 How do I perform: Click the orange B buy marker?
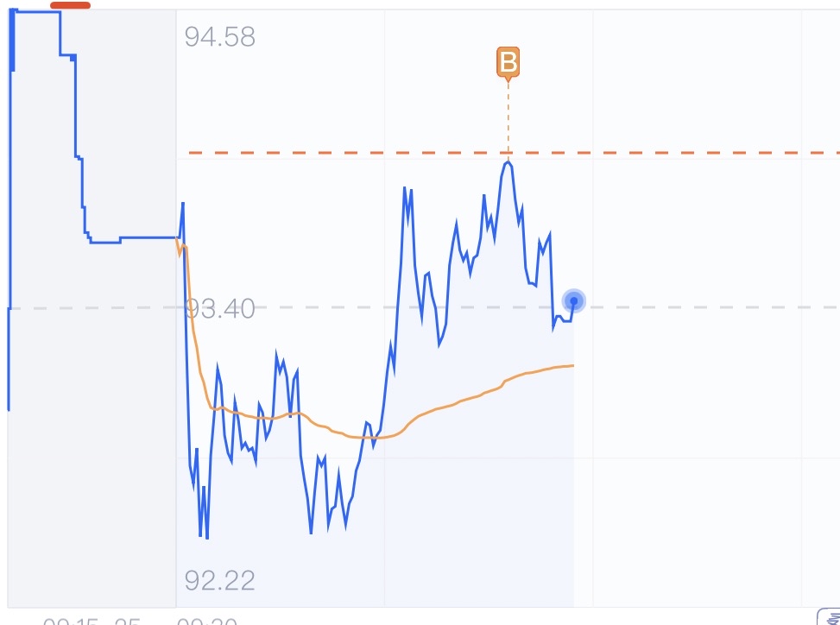(x=508, y=62)
